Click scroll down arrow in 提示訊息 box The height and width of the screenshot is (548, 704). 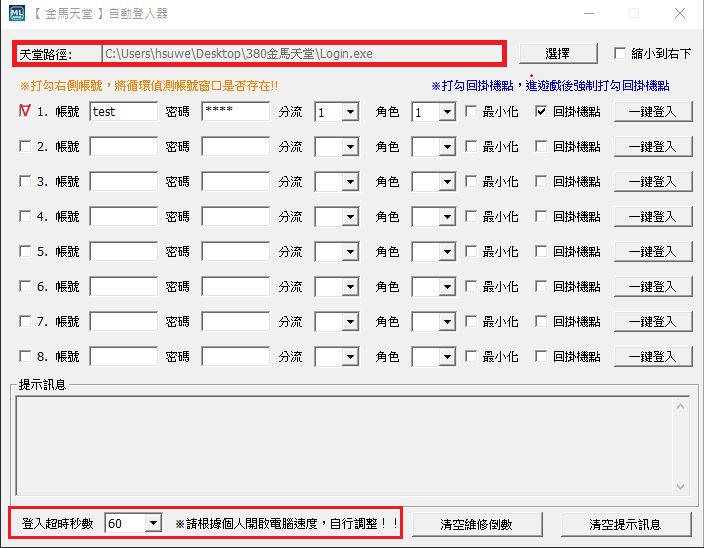coord(681,487)
